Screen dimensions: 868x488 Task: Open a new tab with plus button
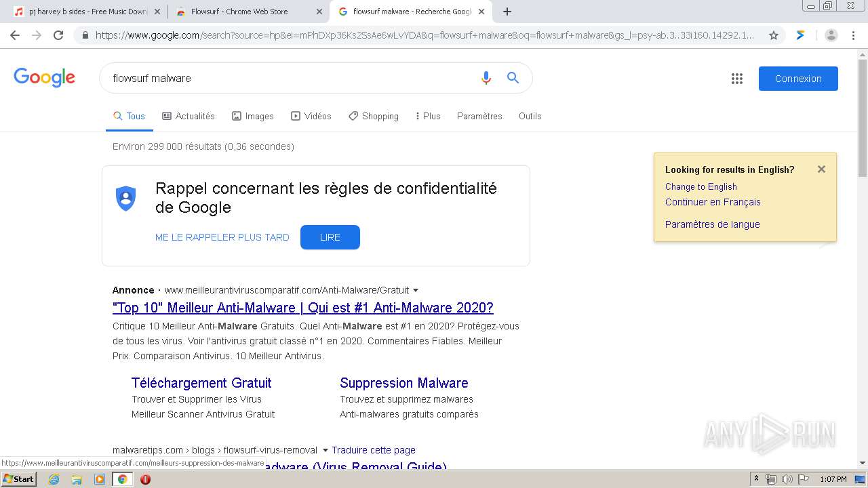507,12
